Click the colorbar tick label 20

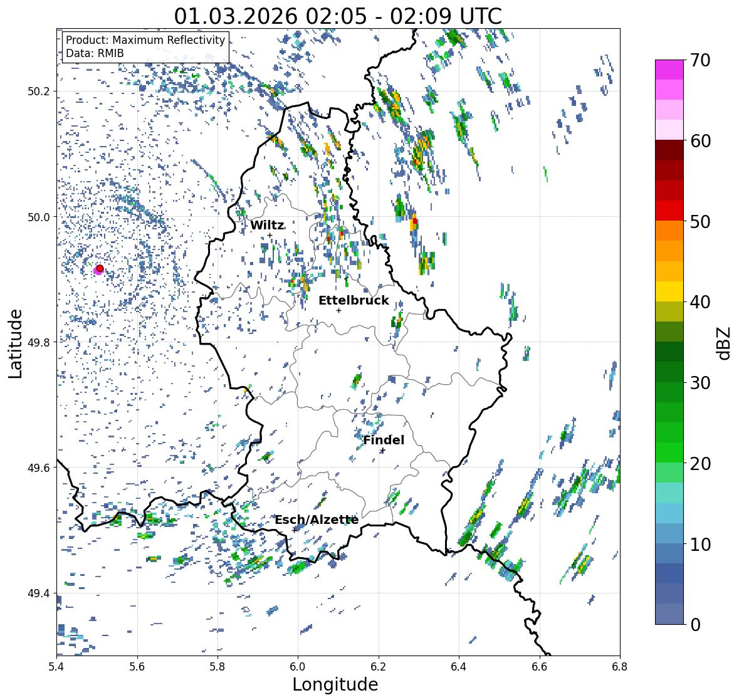[700, 463]
